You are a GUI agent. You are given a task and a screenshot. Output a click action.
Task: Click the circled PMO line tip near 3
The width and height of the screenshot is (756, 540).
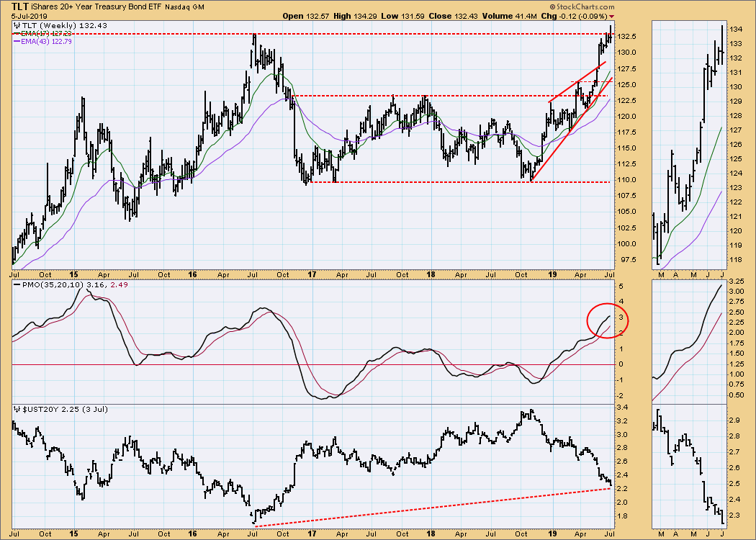pyautogui.click(x=609, y=316)
